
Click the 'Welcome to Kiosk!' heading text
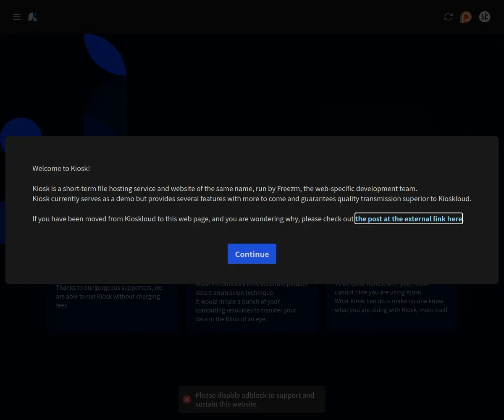[61, 168]
